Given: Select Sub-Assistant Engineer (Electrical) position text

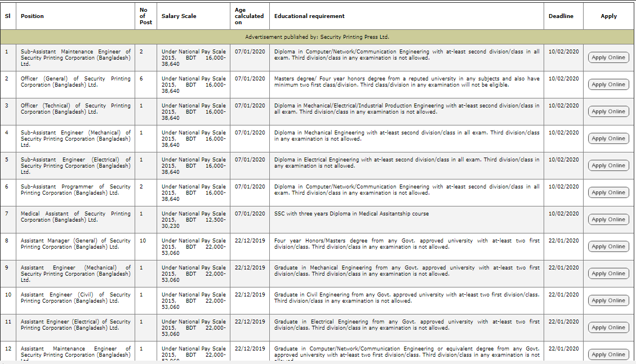Looking at the screenshot, I should 75,165.
